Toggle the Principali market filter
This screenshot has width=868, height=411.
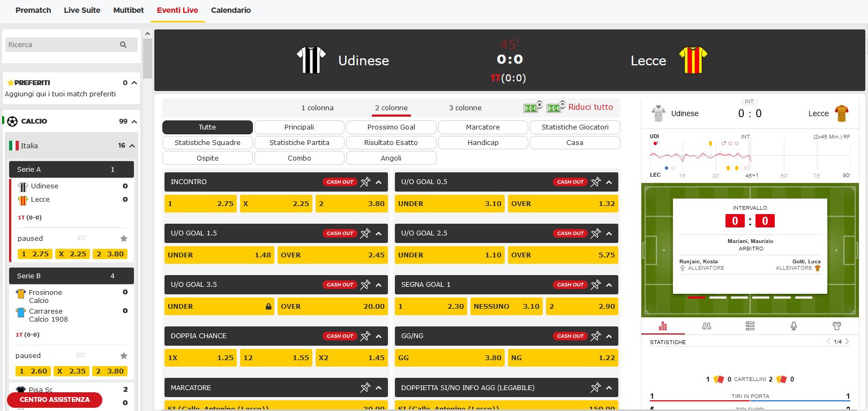pos(300,127)
